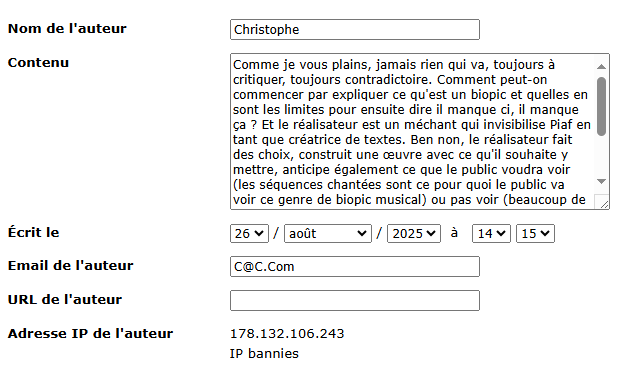Click the Contenu textarea scrollbar thumb
Screen dimensions: 632x369
coord(601,106)
